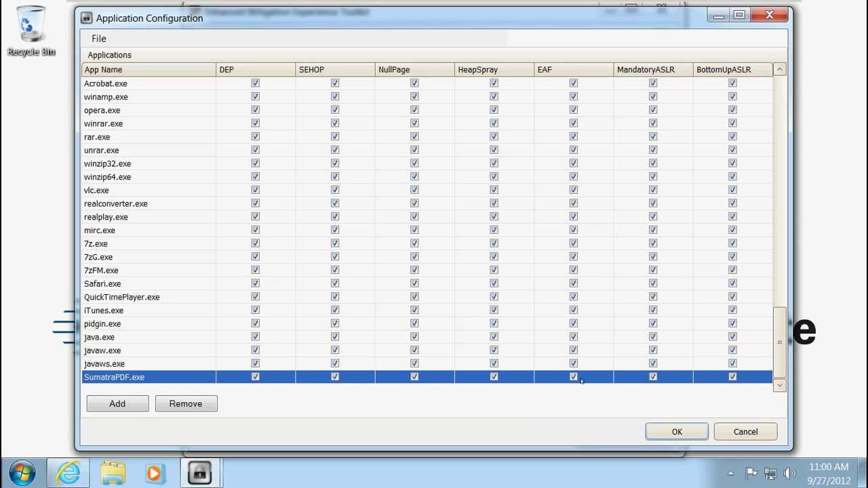This screenshot has height=488, width=868.
Task: Select the 7zG.exe row
Action: coord(427,257)
